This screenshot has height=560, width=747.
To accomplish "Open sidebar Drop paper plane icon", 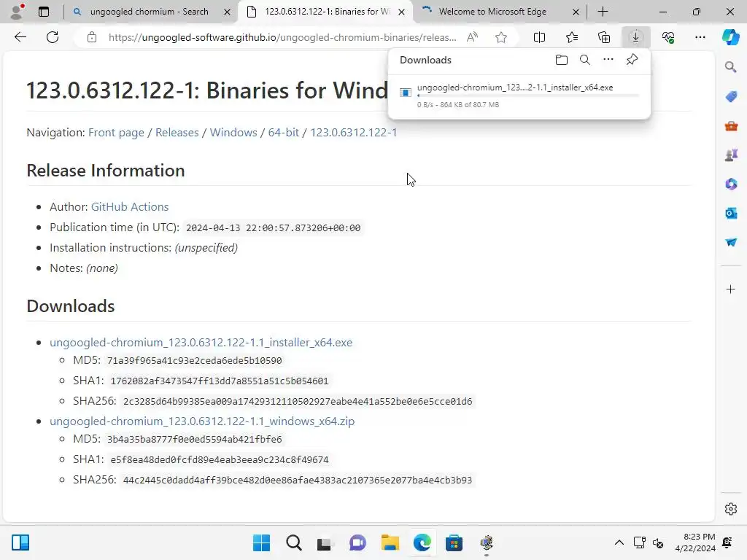I will pos(731,242).
